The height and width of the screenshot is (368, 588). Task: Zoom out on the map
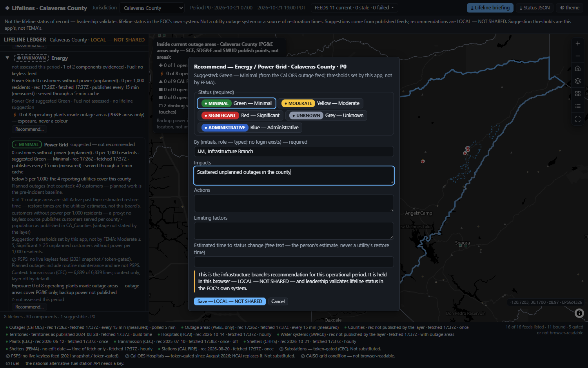[578, 56]
